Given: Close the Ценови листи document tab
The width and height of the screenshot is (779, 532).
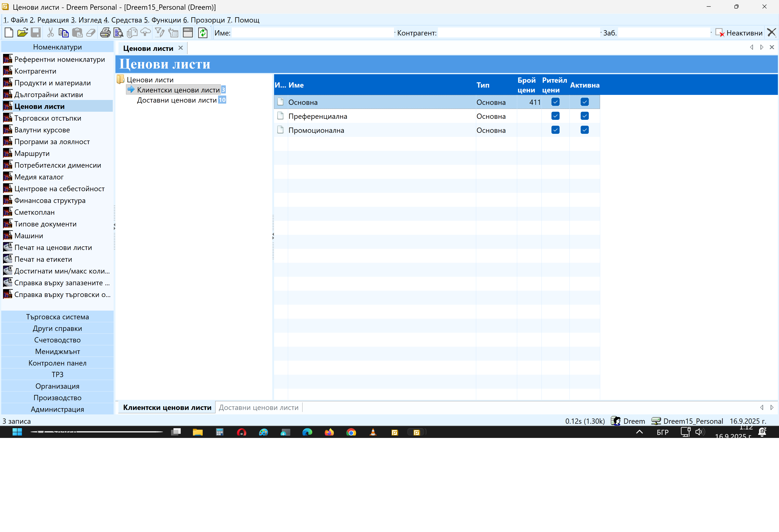Looking at the screenshot, I should point(181,48).
